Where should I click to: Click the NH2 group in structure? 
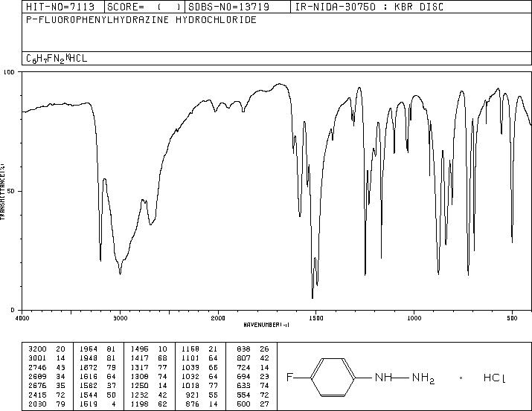click(x=423, y=378)
